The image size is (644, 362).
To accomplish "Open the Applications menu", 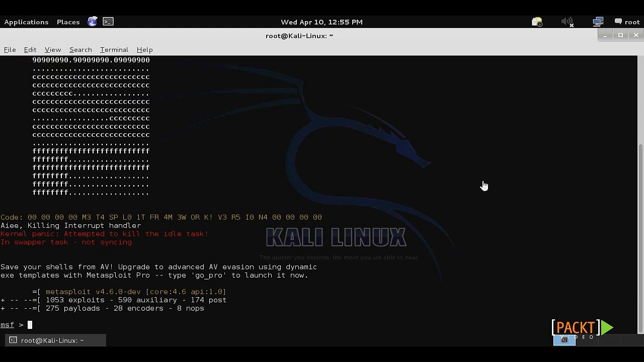I will click(x=26, y=22).
